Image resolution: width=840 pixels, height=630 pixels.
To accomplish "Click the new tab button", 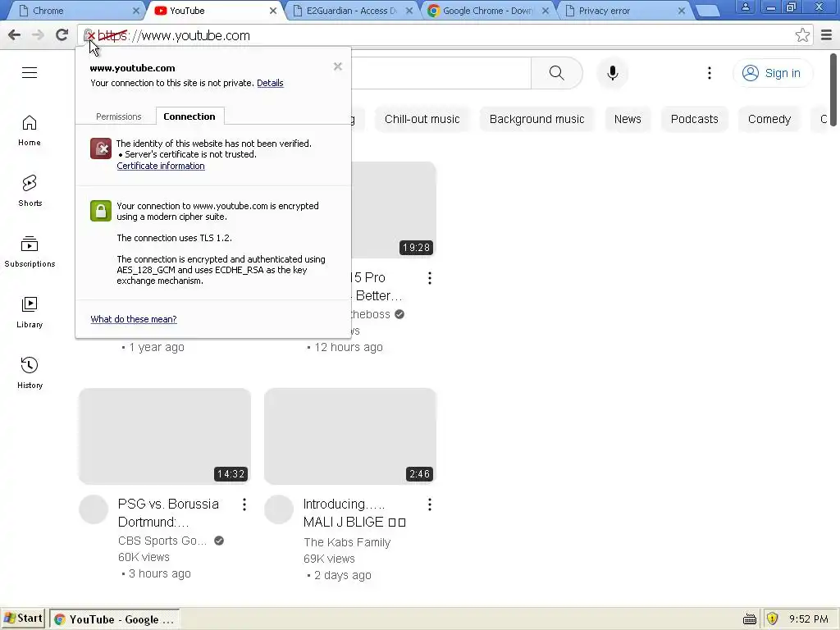I will [x=708, y=11].
